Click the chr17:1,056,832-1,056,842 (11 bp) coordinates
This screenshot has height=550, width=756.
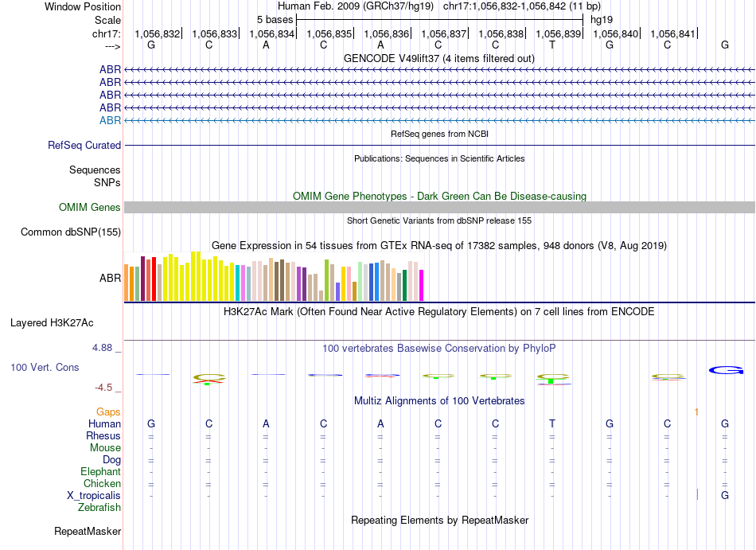pos(522,6)
